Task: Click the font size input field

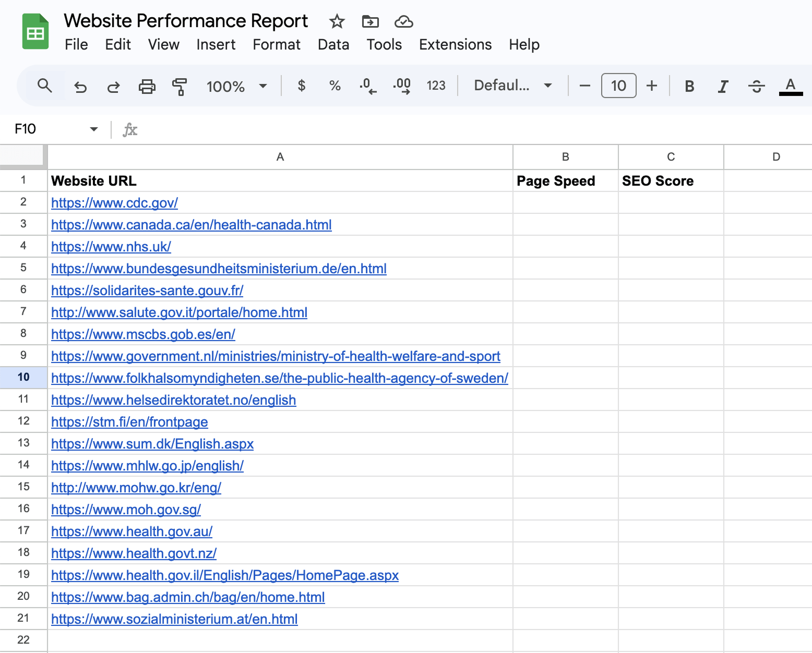Action: click(x=618, y=86)
